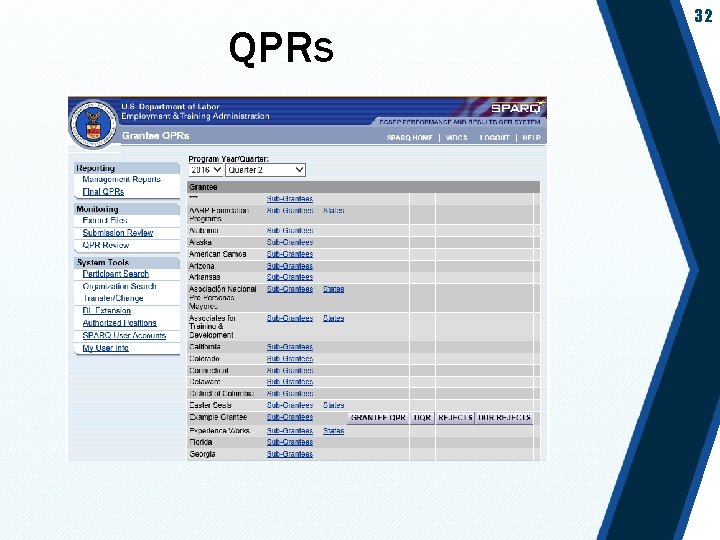
Task: Open States link for Easter Seals
Action: tap(333, 405)
